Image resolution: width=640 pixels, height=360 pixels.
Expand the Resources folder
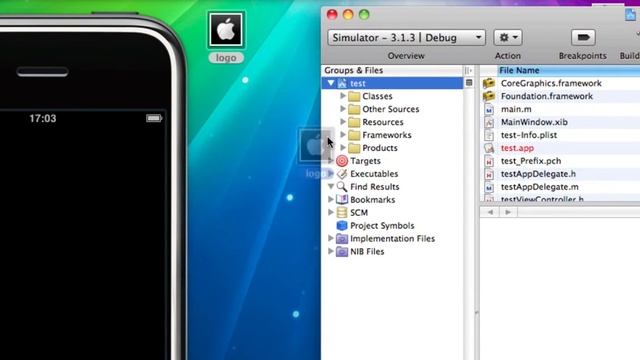click(x=343, y=122)
